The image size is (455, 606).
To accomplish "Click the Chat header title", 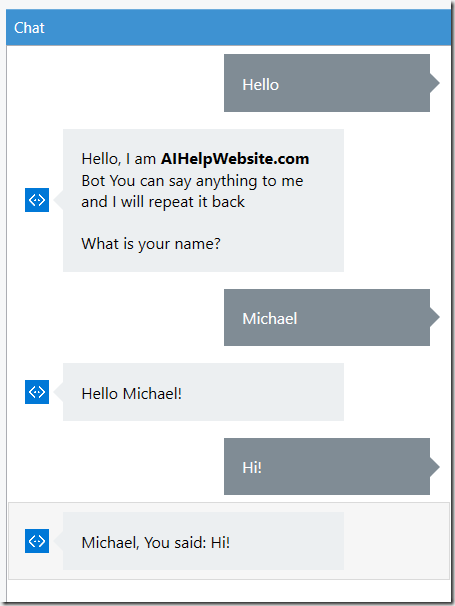I will pyautogui.click(x=29, y=28).
